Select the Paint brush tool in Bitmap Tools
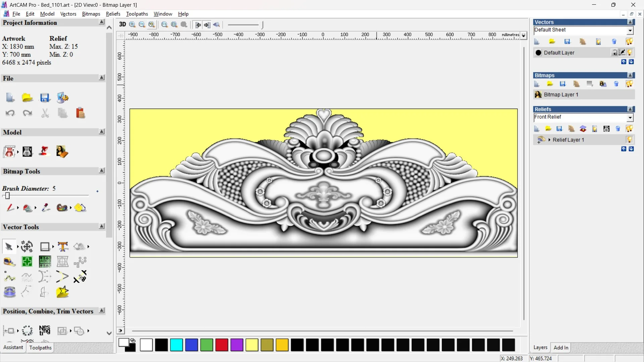644x362 pixels. 10,208
